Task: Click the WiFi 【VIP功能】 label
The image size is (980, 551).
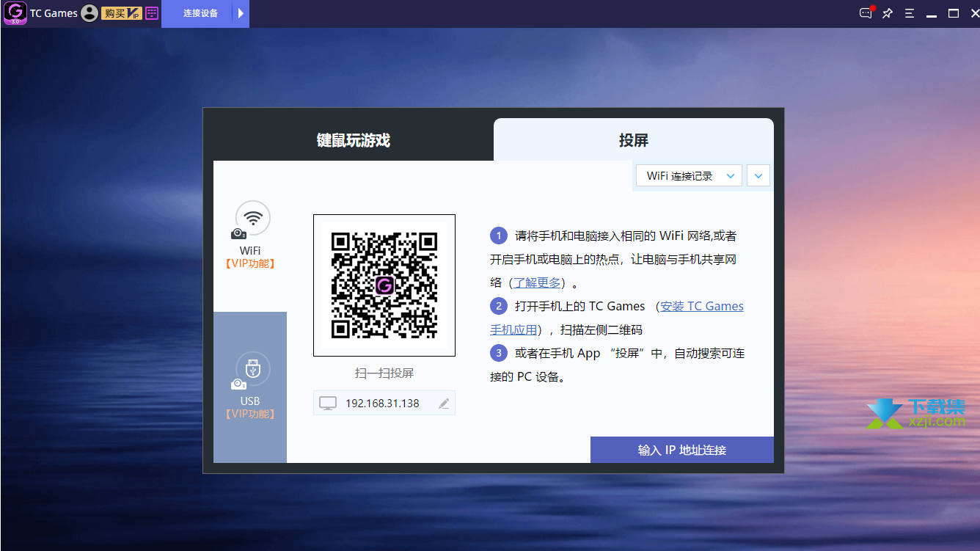Action: [x=250, y=264]
